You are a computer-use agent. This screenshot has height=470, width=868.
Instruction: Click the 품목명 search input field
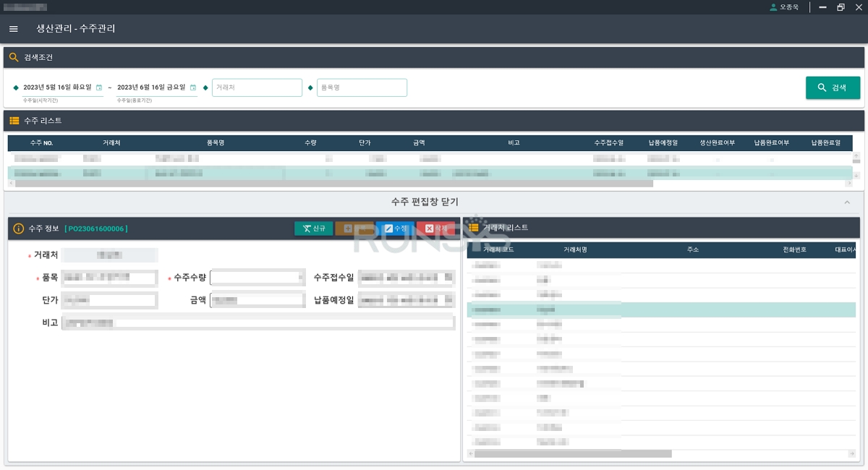(x=362, y=87)
